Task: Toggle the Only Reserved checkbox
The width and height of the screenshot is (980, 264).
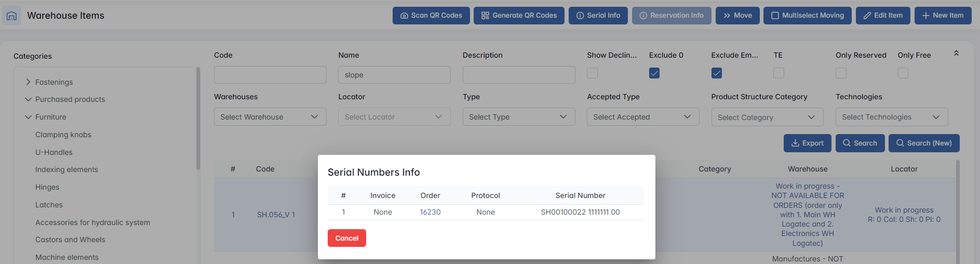Action: 840,73
